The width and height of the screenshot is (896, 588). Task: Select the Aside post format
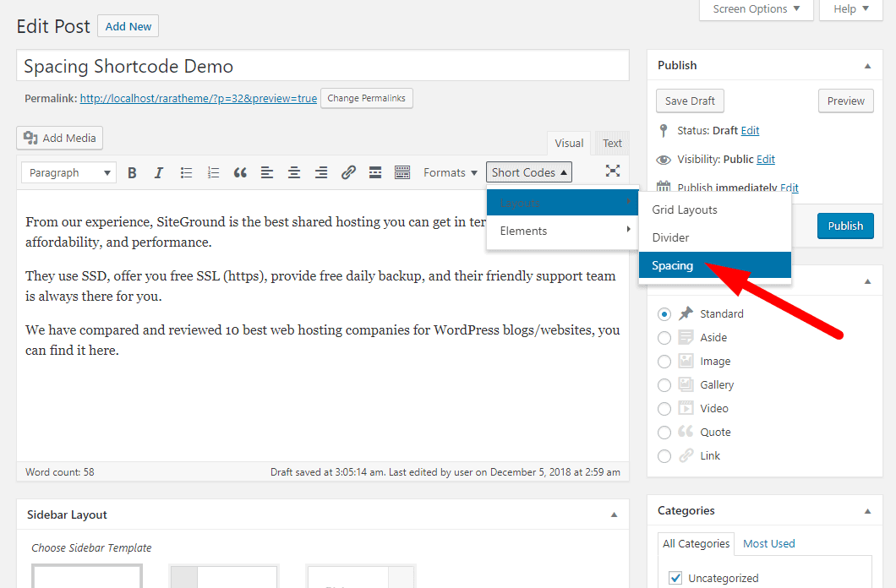coord(664,338)
